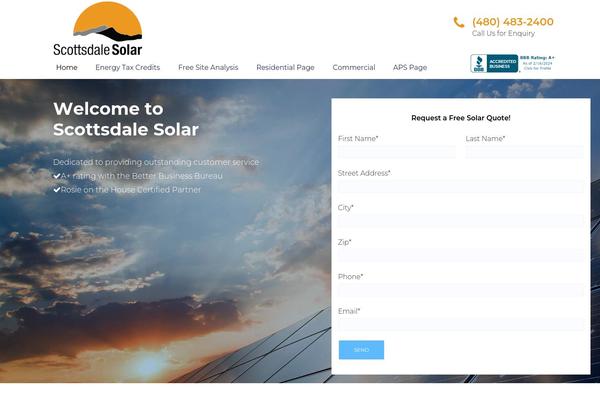Image resolution: width=600 pixels, height=400 pixels.
Task: Click the Scottsdale Solar logo
Action: (98, 29)
